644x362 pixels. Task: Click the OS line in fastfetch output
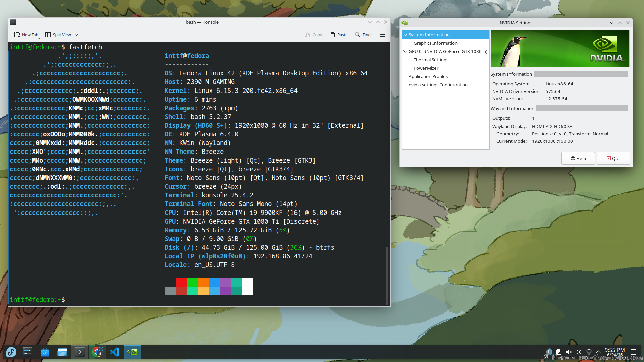pyautogui.click(x=266, y=73)
